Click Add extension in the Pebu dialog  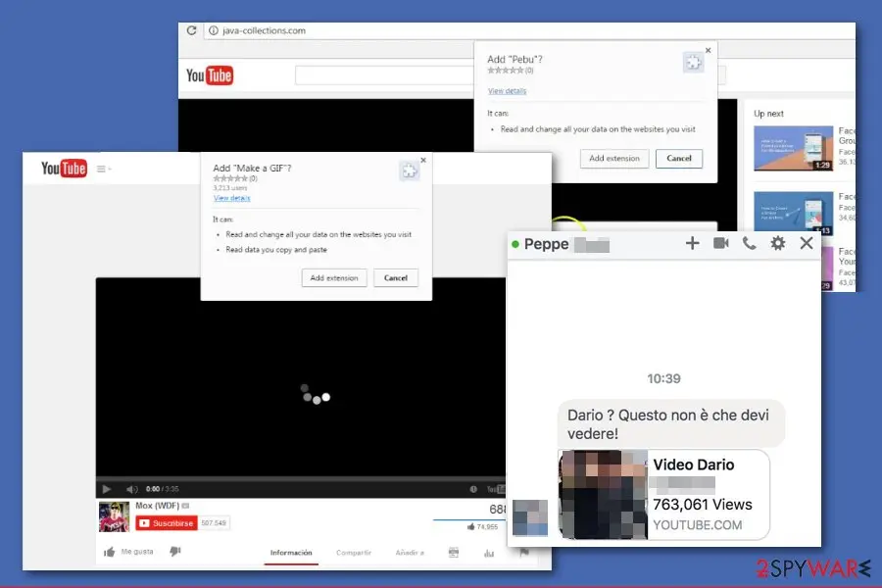coord(614,159)
